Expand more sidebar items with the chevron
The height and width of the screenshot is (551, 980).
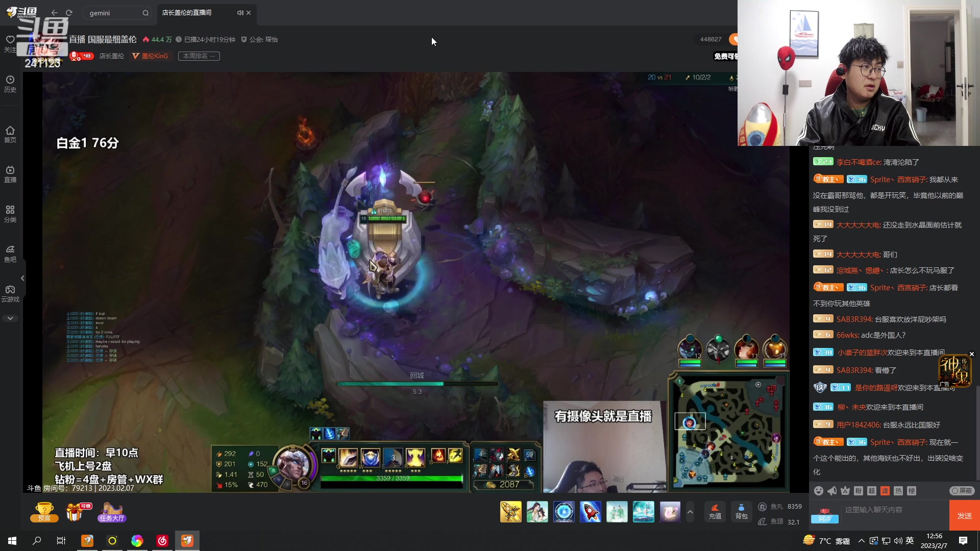pyautogui.click(x=10, y=318)
